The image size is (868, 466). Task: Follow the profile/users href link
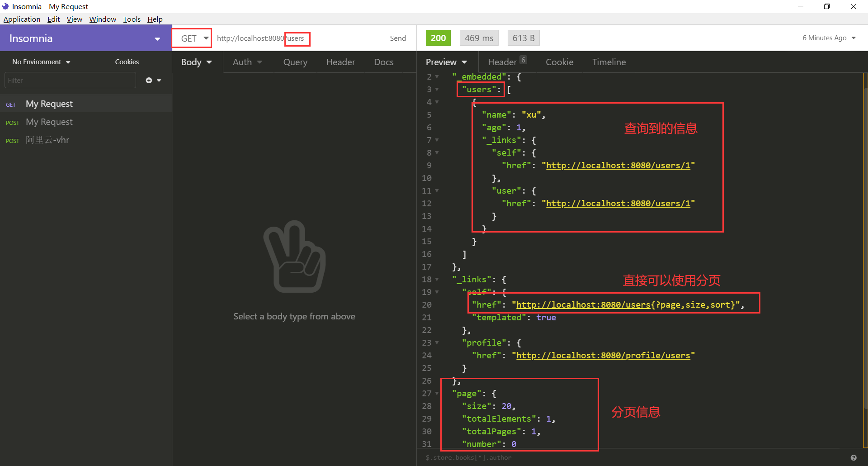(x=603, y=356)
